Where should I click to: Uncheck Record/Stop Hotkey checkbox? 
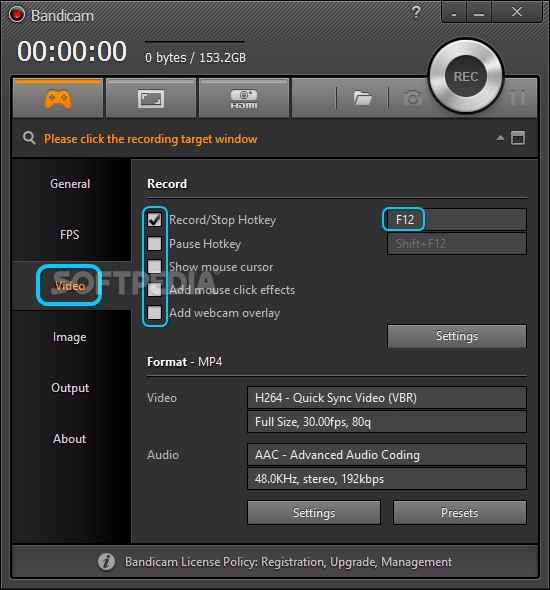tap(154, 220)
